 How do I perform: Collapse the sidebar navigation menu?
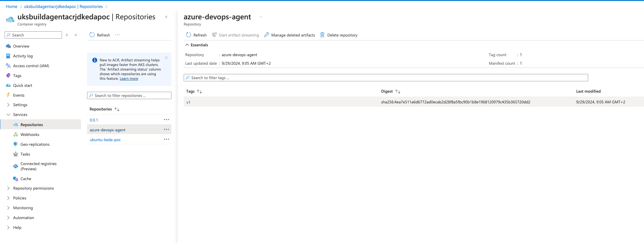click(x=76, y=35)
